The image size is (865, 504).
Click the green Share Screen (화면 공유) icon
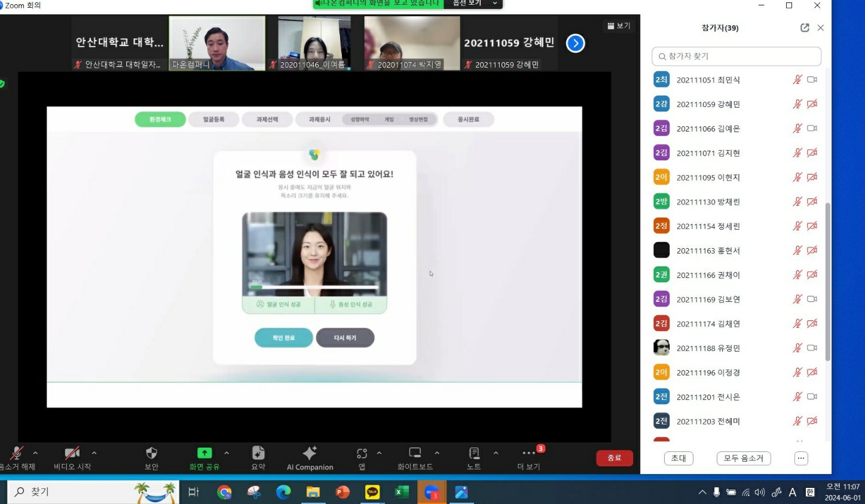pyautogui.click(x=204, y=453)
